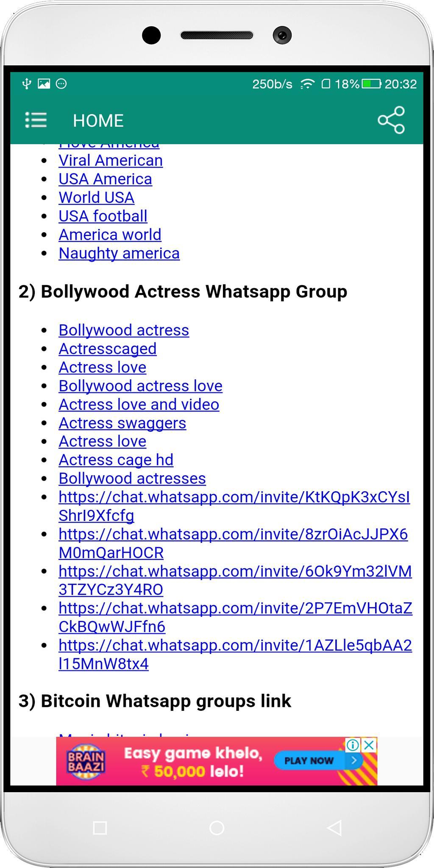This screenshot has width=434, height=868.
Task: Open the Viral American link
Action: (111, 161)
